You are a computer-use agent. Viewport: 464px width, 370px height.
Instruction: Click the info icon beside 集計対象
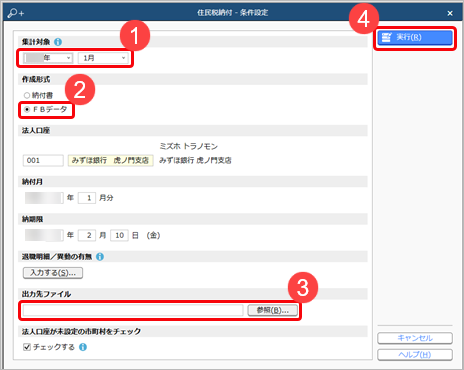(x=58, y=42)
